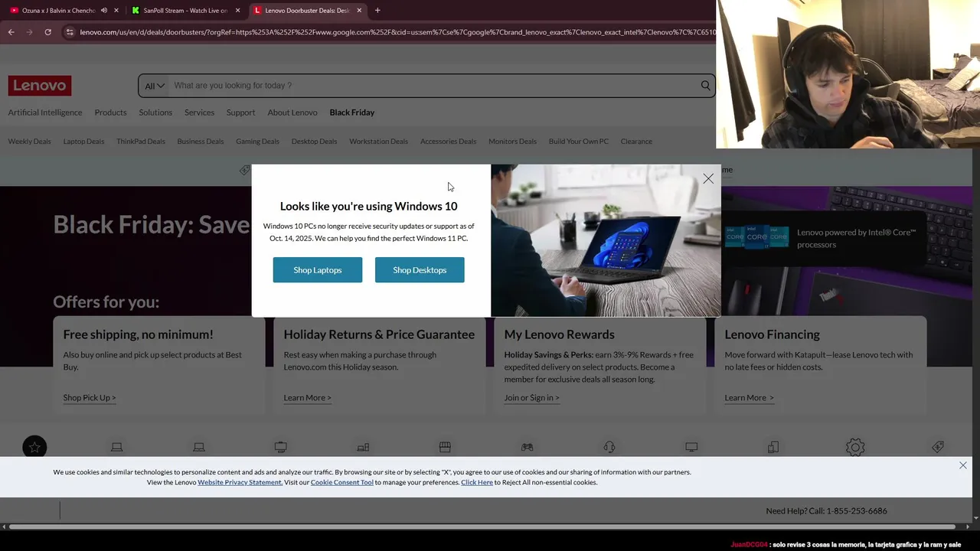This screenshot has height=551, width=980.
Task: Click the gear icon in category strip
Action: pos(855,447)
